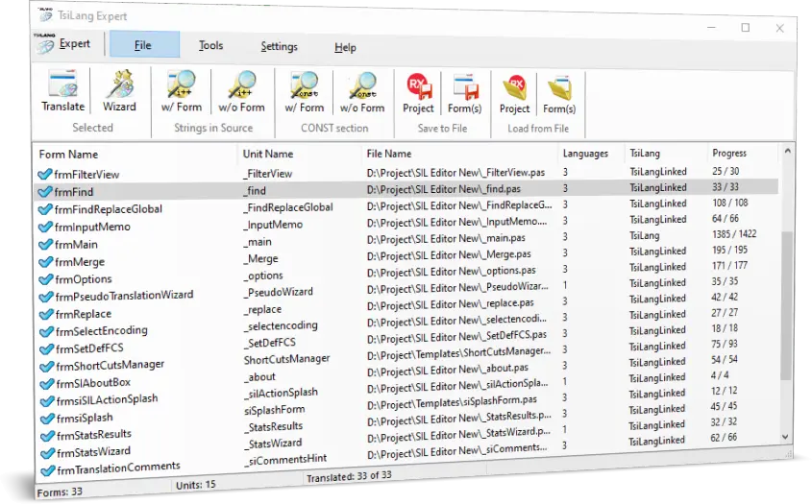This screenshot has width=812, height=504.
Task: Click the TsiLang Expert logo icon
Action: [45, 15]
